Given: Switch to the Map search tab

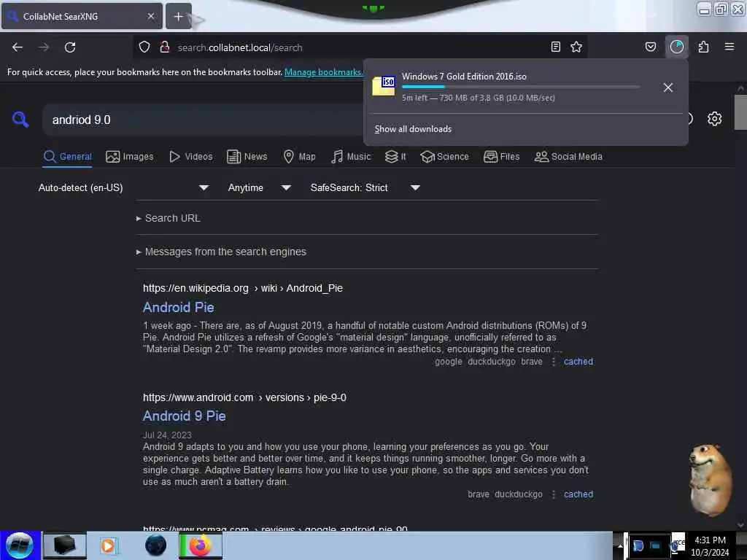Looking at the screenshot, I should pos(299,157).
